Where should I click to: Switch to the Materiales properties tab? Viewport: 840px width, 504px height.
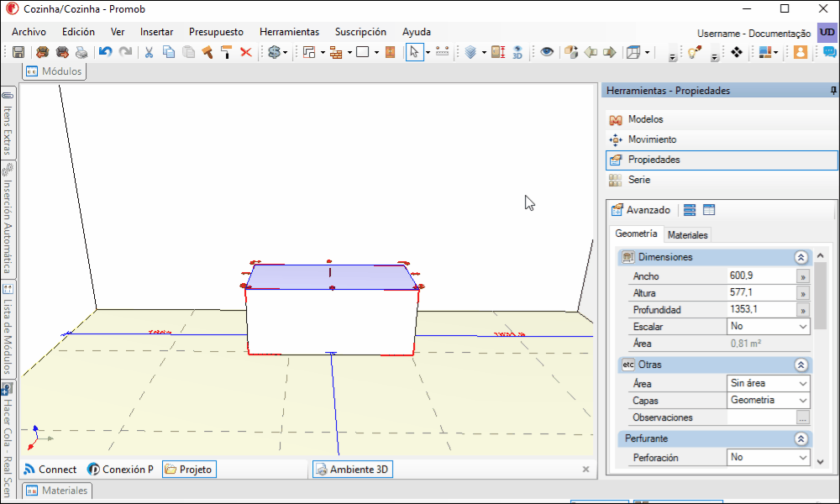click(x=687, y=234)
